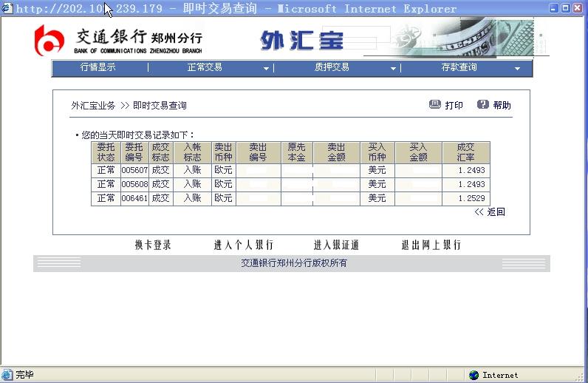Click the << 返回 back link
This screenshot has width=588, height=383.
pyautogui.click(x=490, y=212)
